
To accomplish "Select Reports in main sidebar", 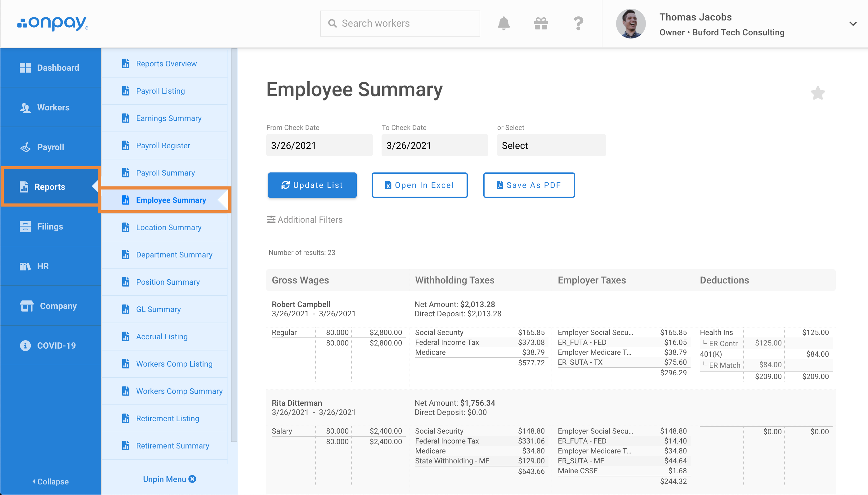I will tap(51, 187).
